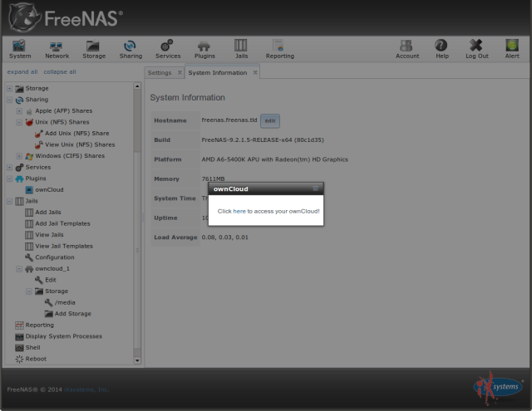
Task: Collapse the owncloud_1 Storage subnode
Action: [x=29, y=291]
